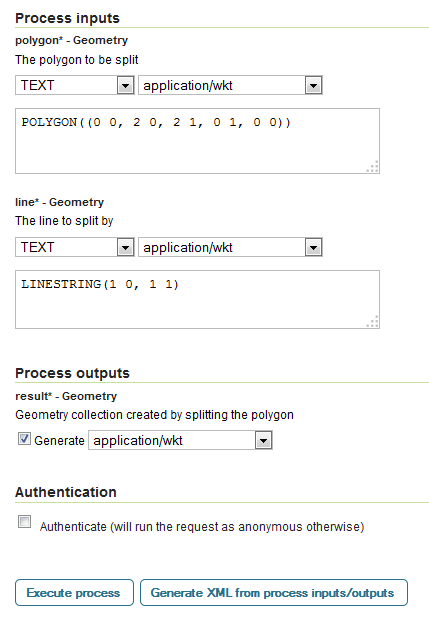
Task: Click the polygon text area resize grip
Action: tap(373, 167)
